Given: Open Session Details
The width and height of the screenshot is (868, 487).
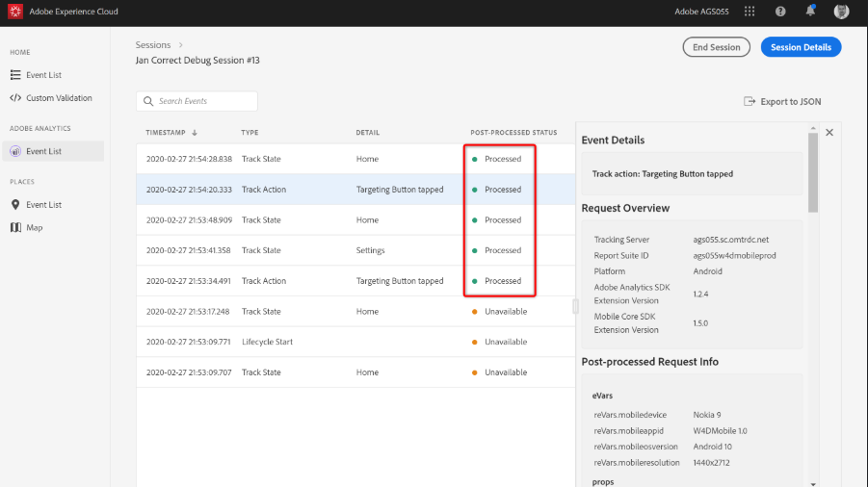Looking at the screenshot, I should tap(801, 47).
